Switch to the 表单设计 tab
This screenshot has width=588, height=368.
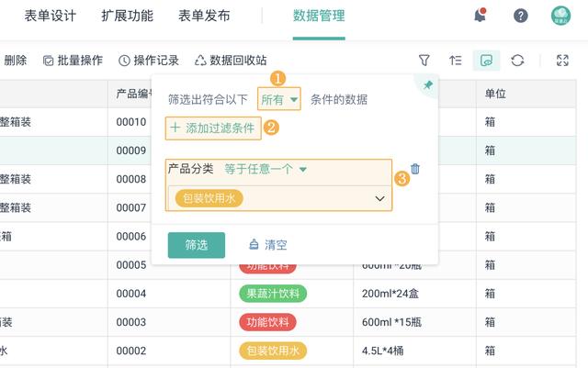[51, 16]
